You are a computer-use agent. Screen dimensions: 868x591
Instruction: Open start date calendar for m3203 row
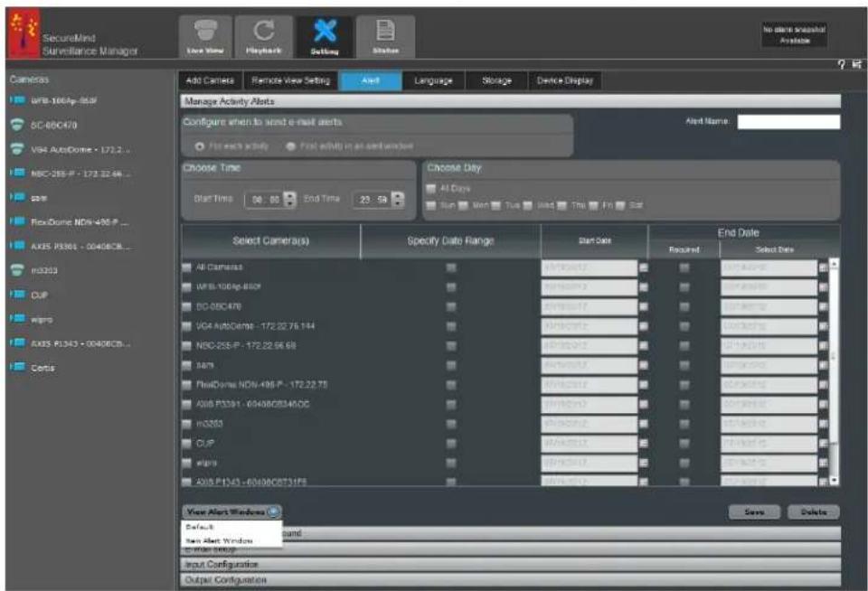(643, 424)
